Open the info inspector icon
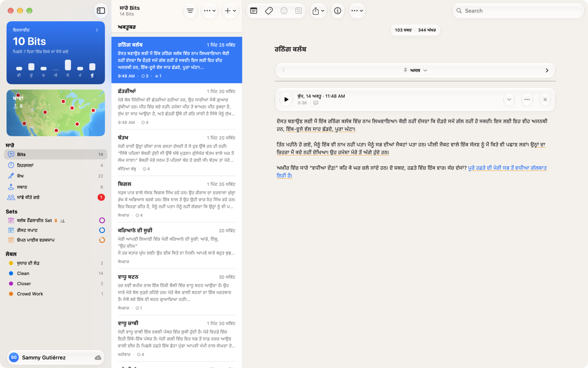 337,11
